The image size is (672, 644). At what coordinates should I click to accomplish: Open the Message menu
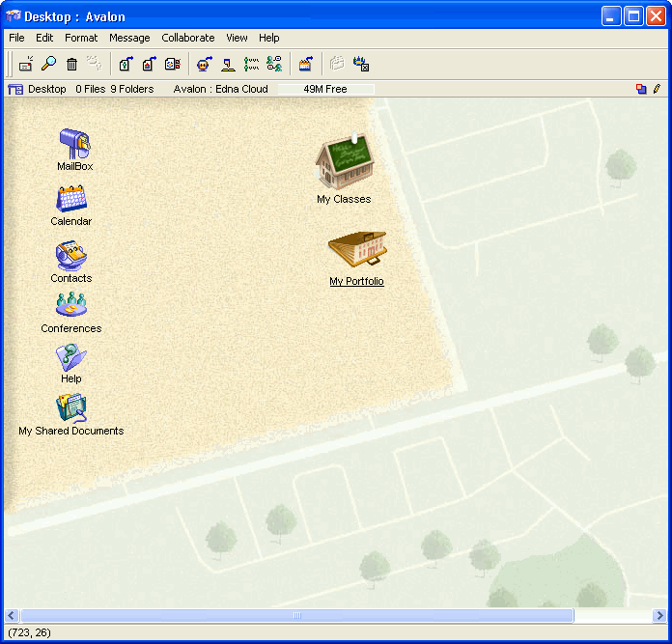pyautogui.click(x=129, y=38)
